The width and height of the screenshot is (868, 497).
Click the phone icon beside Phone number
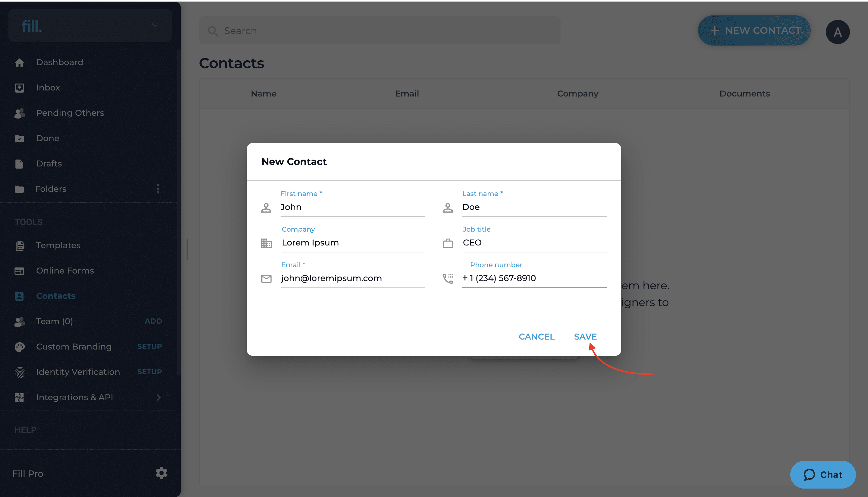point(448,279)
